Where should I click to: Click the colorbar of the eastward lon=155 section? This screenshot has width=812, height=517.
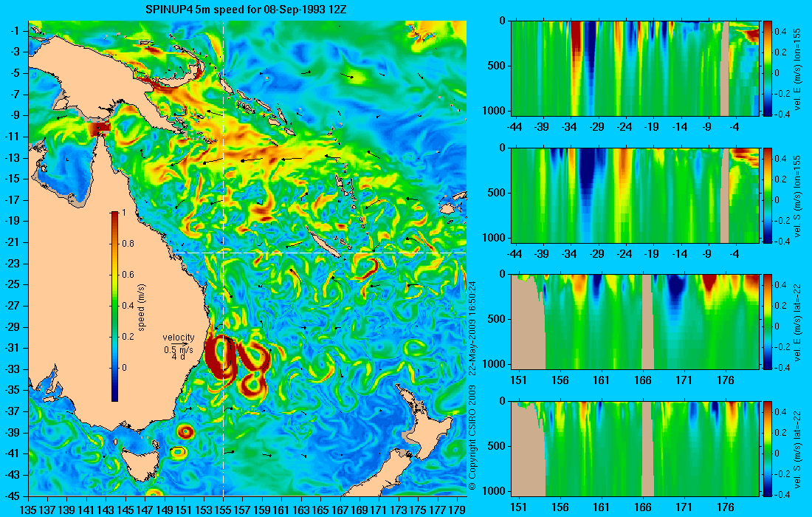tap(768, 69)
